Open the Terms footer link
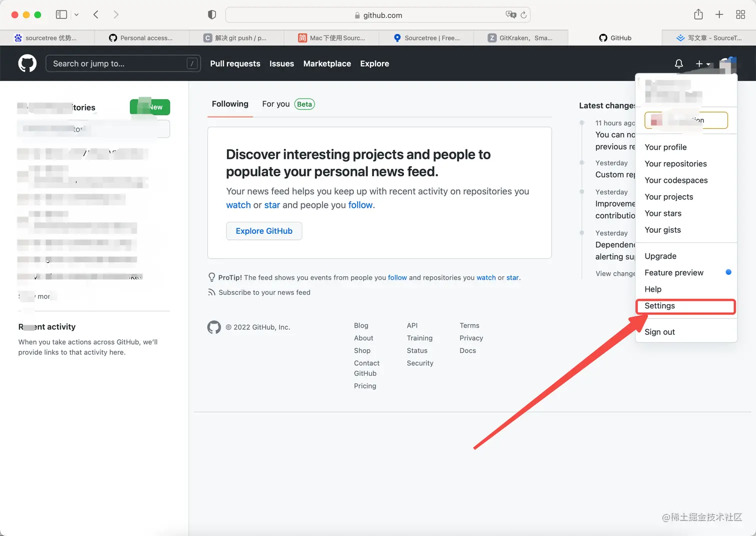Screen dimensions: 756x536 click(x=469, y=325)
